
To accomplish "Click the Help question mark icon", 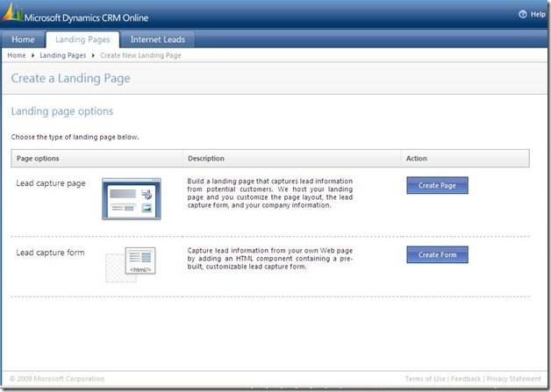I will pos(523,14).
